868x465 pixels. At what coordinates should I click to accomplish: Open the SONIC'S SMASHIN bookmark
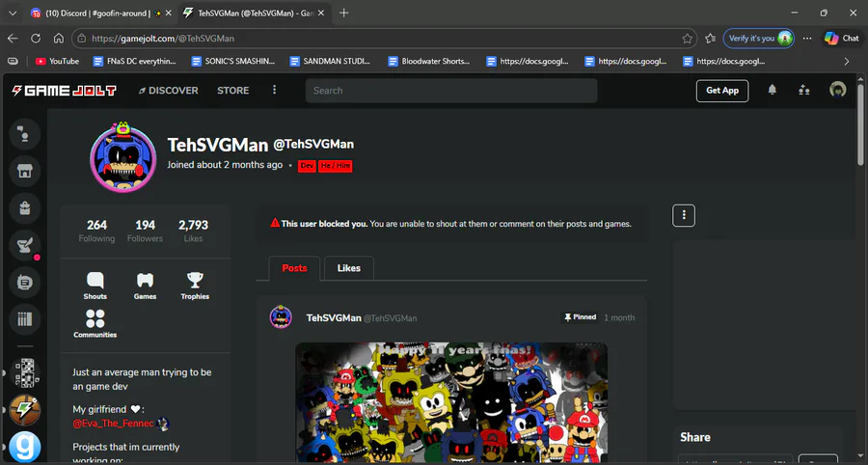(x=233, y=62)
